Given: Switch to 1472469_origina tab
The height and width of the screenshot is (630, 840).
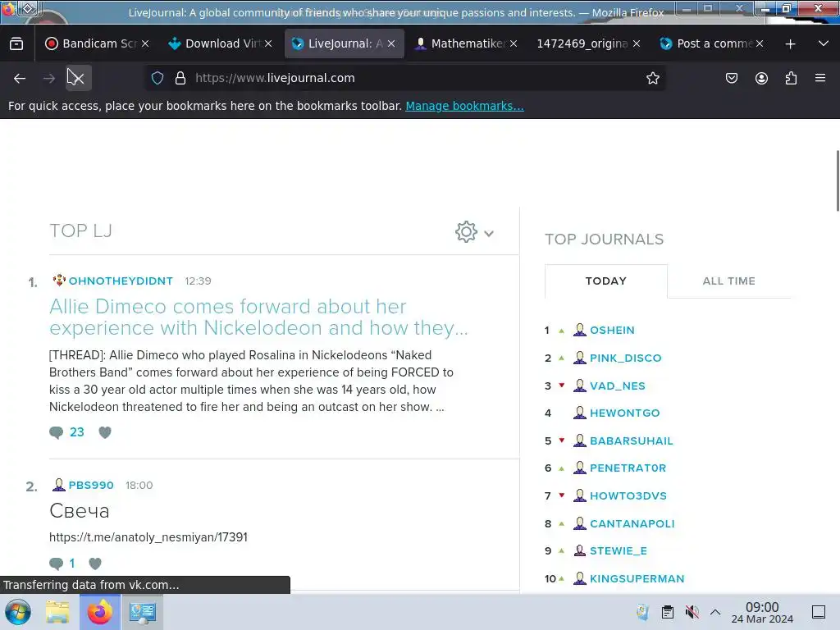Looking at the screenshot, I should [x=583, y=44].
